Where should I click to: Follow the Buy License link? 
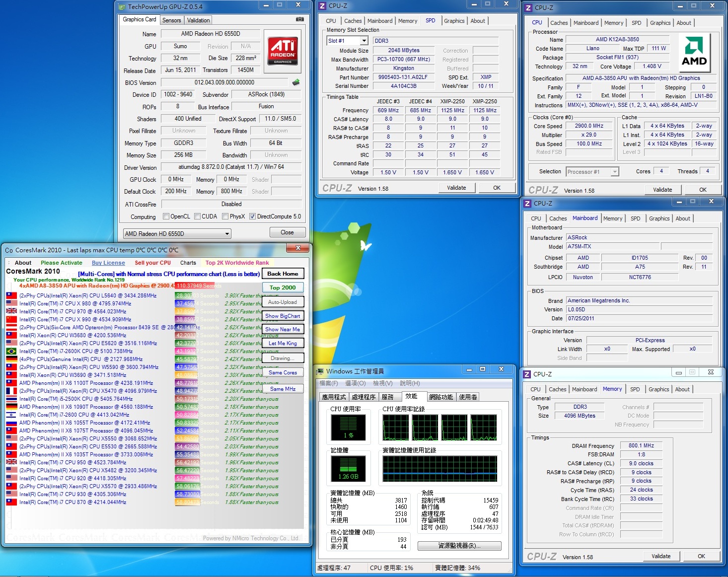pos(108,263)
